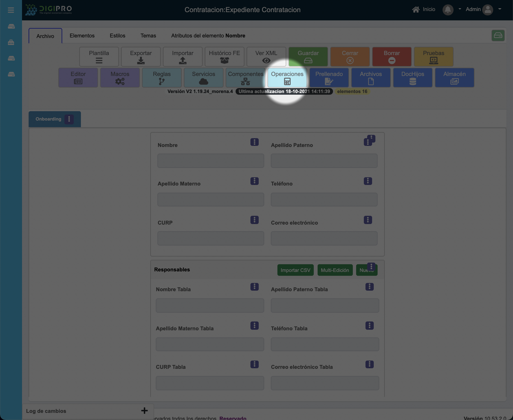The image size is (513, 420).
Task: Click green storage icon at top right
Action: 498,36
